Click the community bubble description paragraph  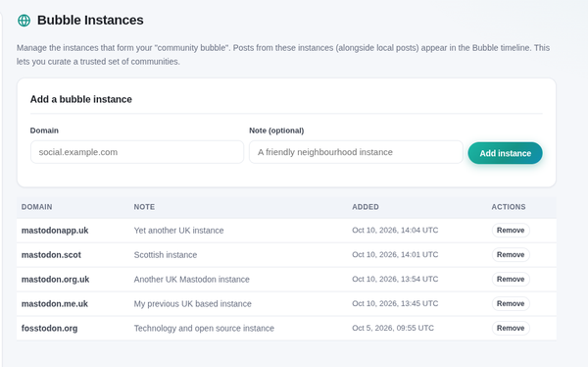tap(283, 55)
